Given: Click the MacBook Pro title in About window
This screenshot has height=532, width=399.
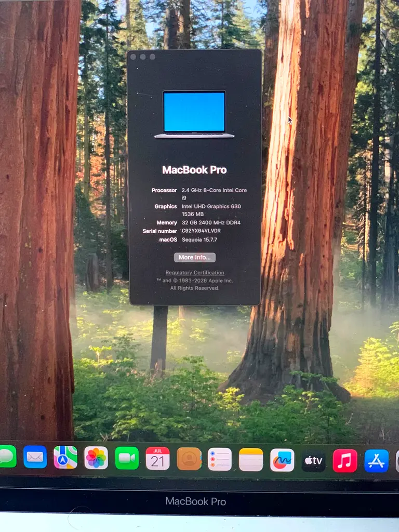Looking at the screenshot, I should point(194,170).
